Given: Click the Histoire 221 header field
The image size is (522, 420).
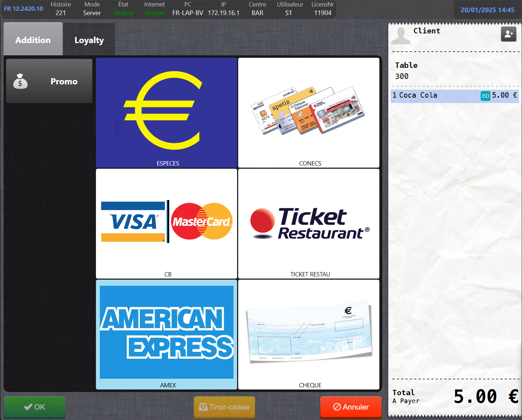Looking at the screenshot, I should 61,9.
